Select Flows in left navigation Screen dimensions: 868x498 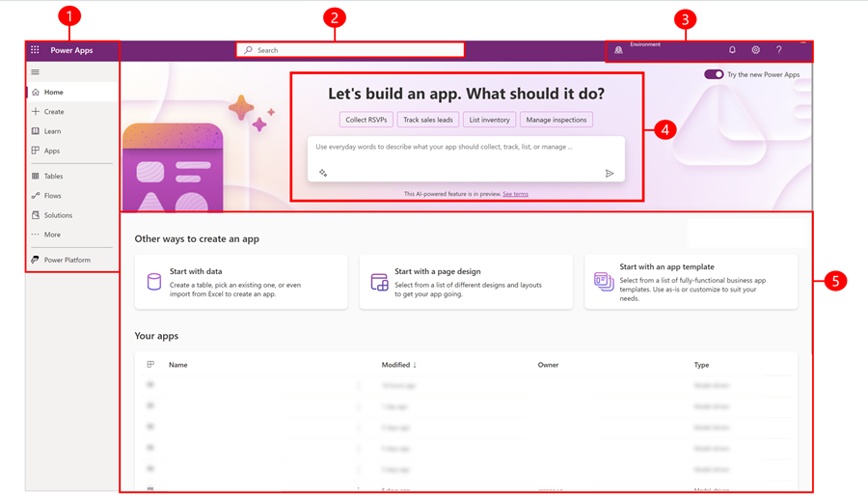point(72,196)
